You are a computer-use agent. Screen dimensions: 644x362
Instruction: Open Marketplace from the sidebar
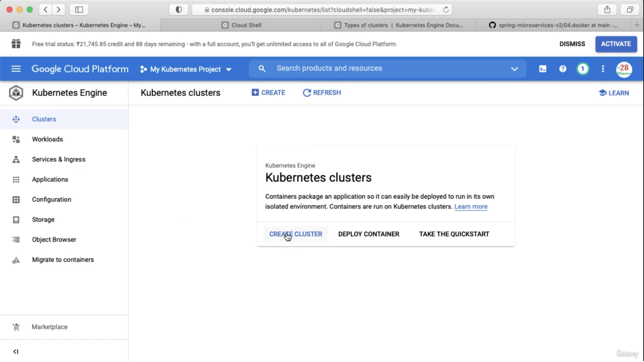click(64, 327)
